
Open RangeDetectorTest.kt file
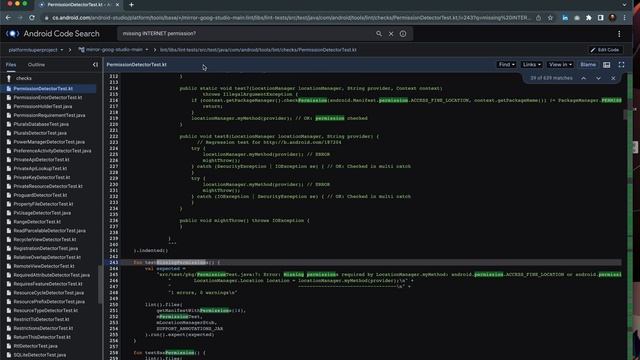[x=37, y=222]
